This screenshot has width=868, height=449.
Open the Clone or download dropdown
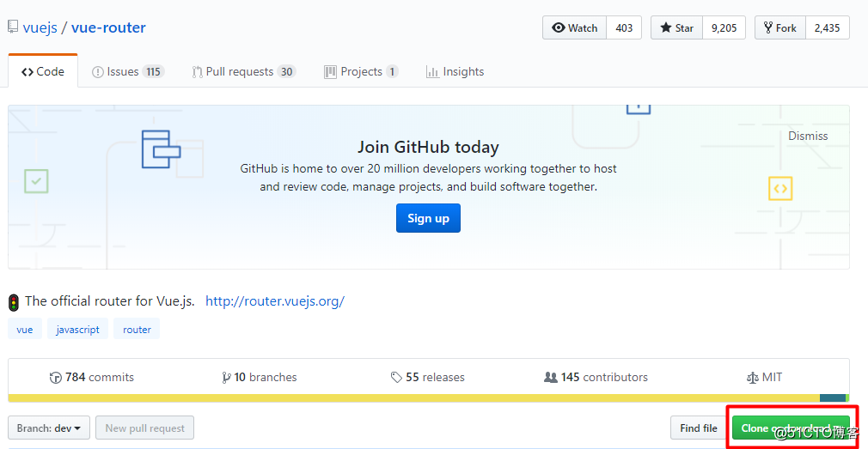click(x=791, y=428)
